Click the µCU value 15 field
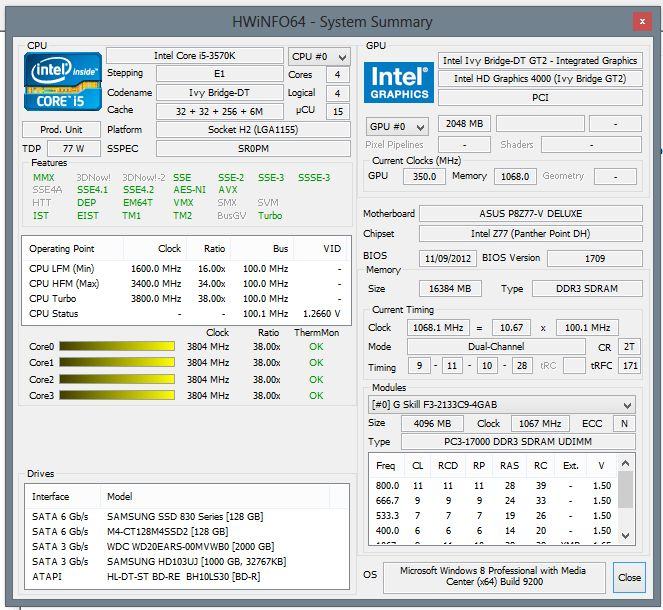The height and width of the screenshot is (610, 663). coord(337,111)
